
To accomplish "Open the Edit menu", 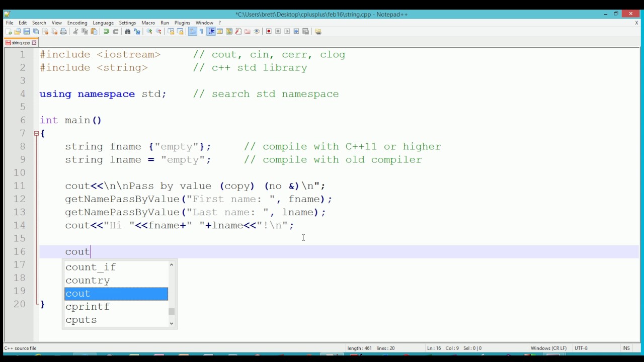I will [23, 23].
